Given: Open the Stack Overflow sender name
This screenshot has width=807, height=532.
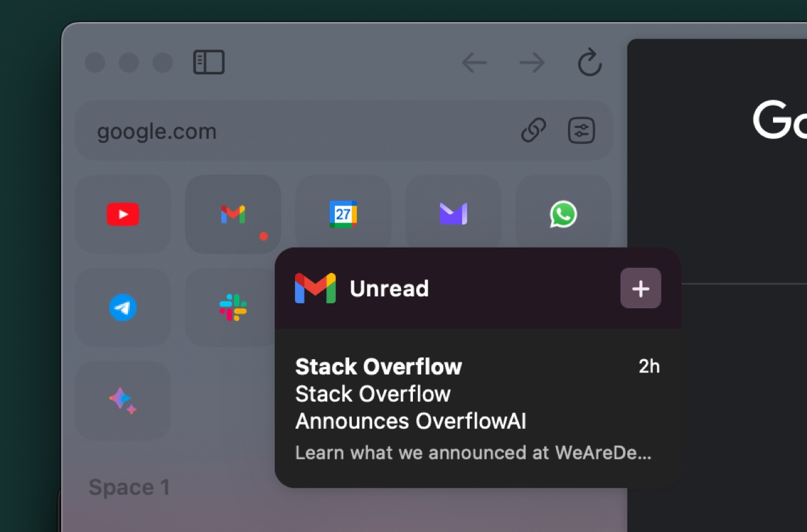Looking at the screenshot, I should [x=378, y=366].
